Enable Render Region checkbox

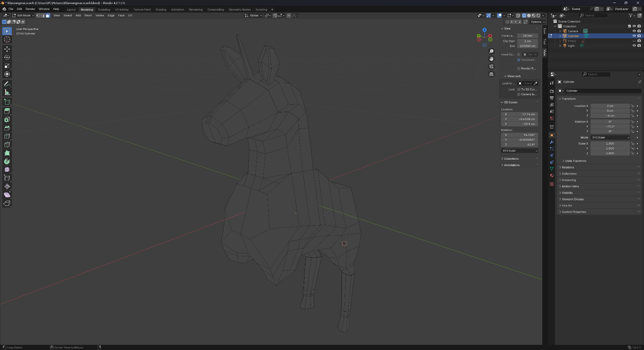[x=519, y=69]
